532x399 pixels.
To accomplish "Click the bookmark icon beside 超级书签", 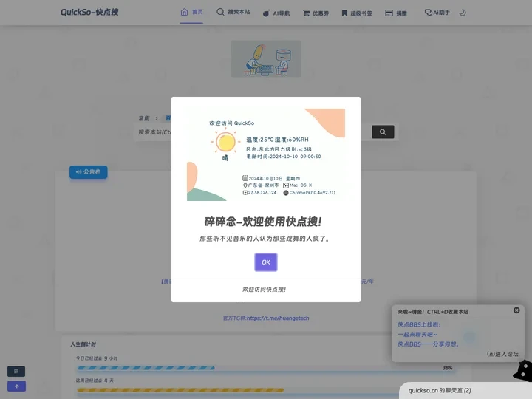I will tap(344, 13).
